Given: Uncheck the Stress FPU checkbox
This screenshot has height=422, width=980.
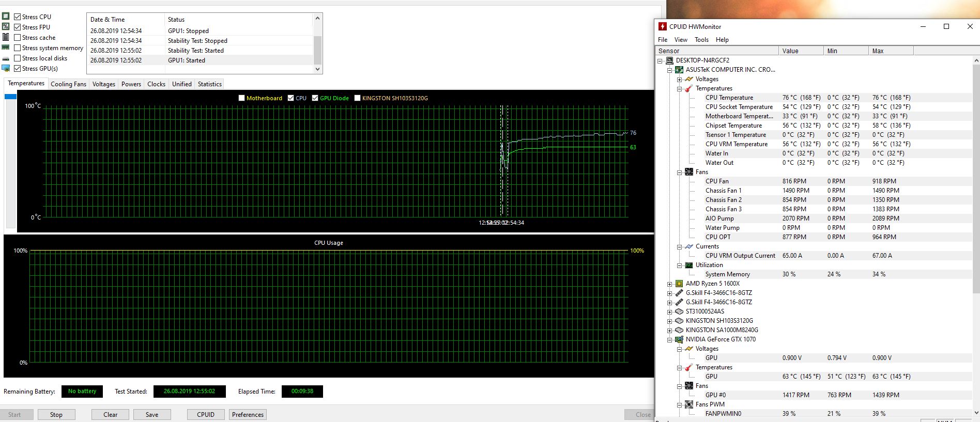Looking at the screenshot, I should point(18,27).
